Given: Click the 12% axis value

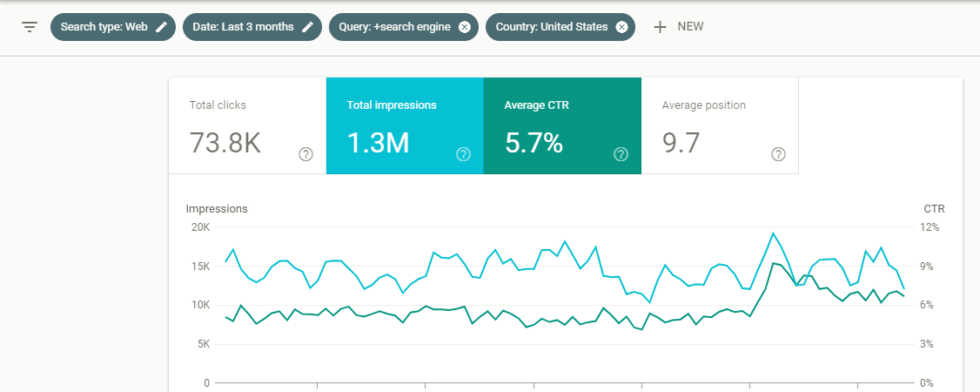Looking at the screenshot, I should pyautogui.click(x=930, y=227).
